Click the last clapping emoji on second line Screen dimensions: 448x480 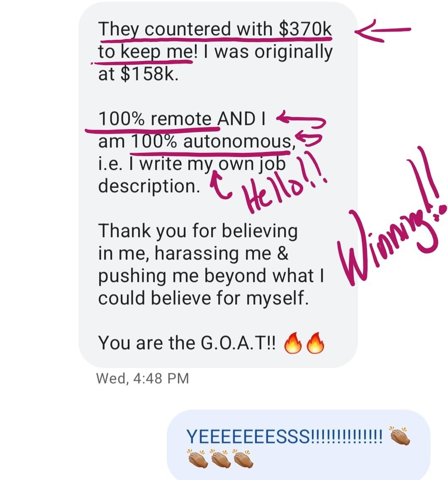(x=243, y=458)
